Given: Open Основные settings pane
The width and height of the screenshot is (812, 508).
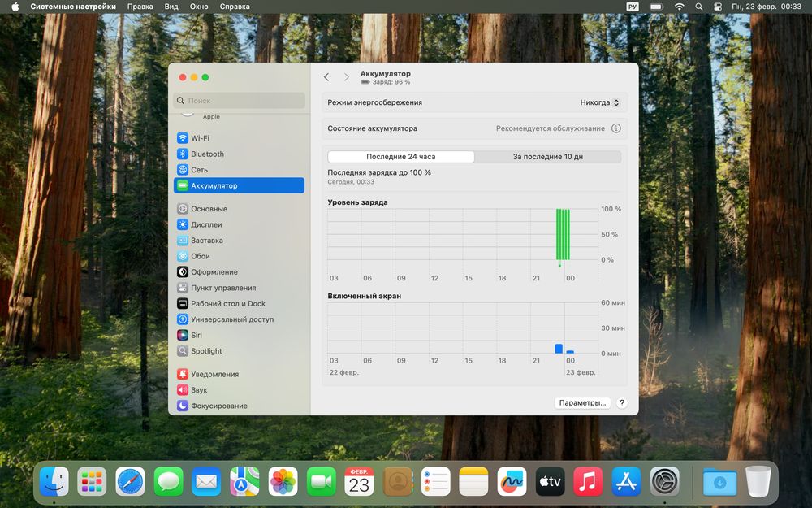Looking at the screenshot, I should click(239, 208).
